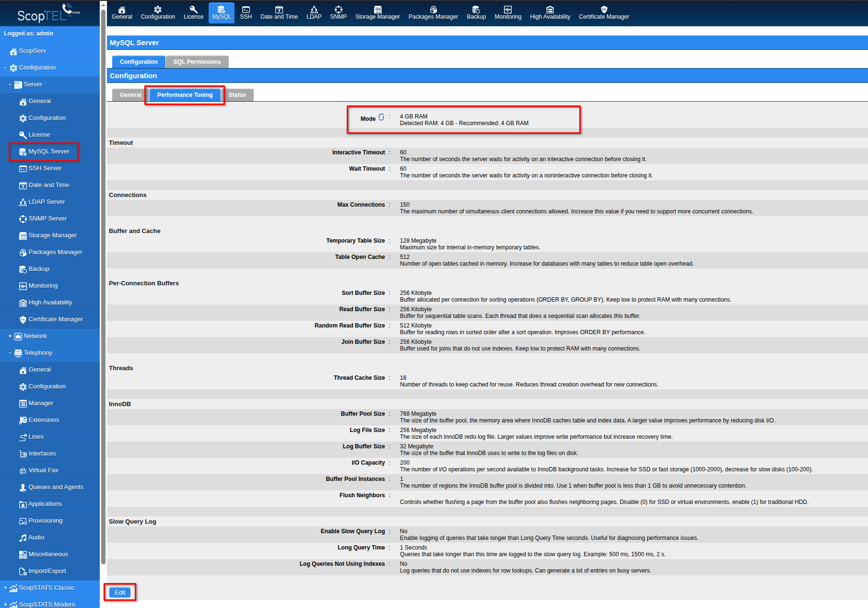The image size is (868, 608).
Task: Open Miscellaneous in the sidebar
Action: click(44, 554)
